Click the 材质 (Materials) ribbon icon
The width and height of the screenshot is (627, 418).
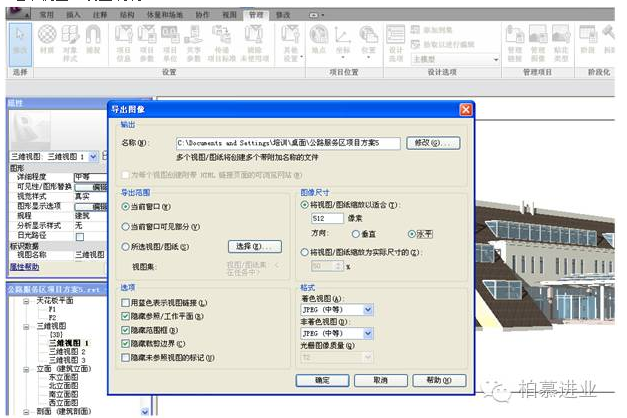point(47,40)
